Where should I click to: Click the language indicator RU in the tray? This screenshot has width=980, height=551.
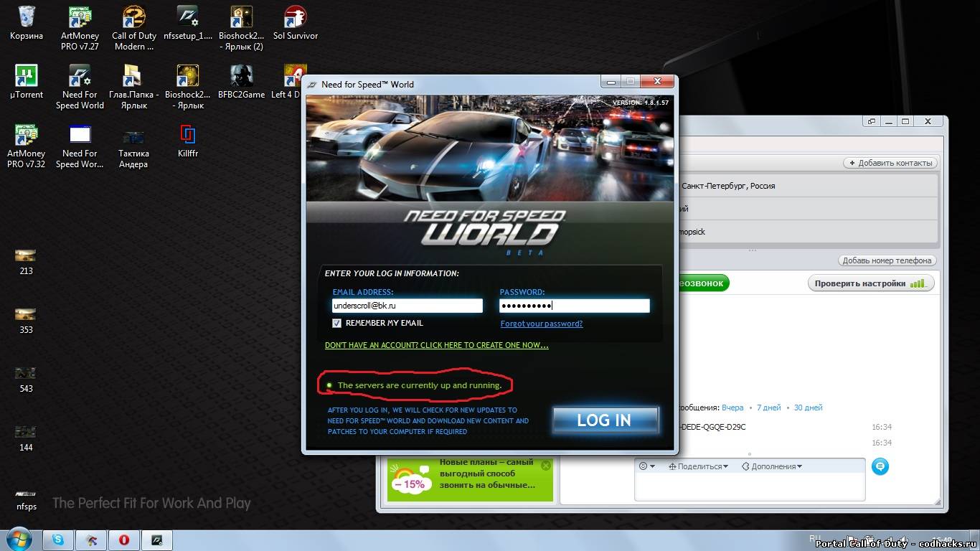815,537
